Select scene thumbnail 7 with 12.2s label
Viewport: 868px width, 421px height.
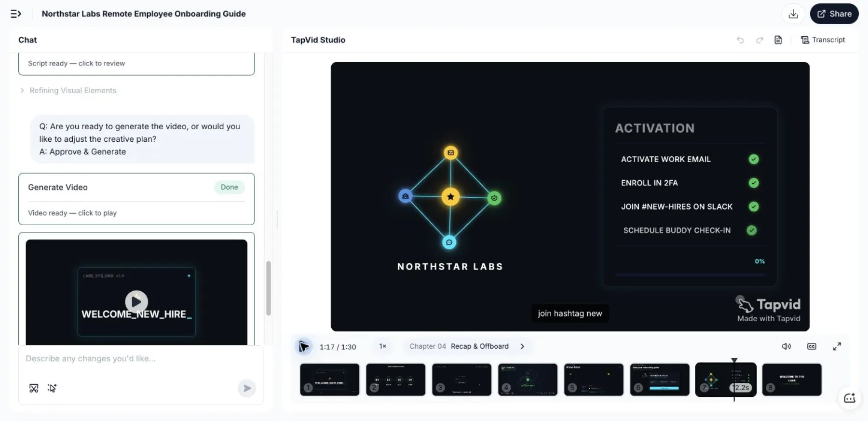(x=726, y=380)
